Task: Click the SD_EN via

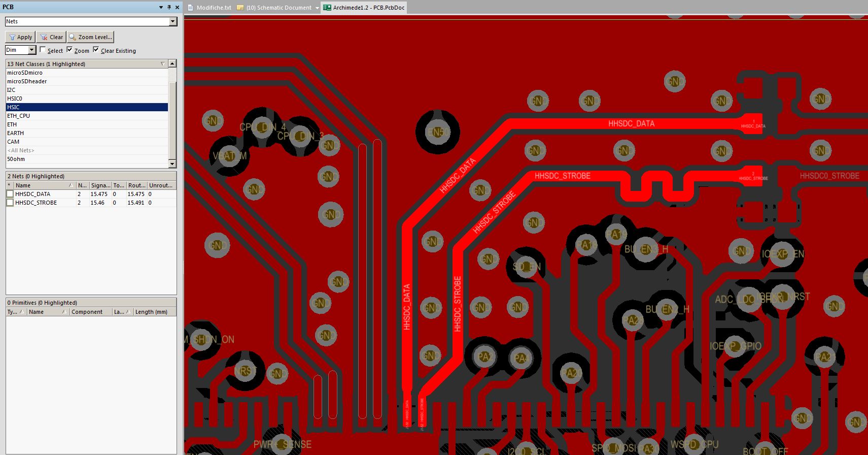Action: [x=527, y=266]
